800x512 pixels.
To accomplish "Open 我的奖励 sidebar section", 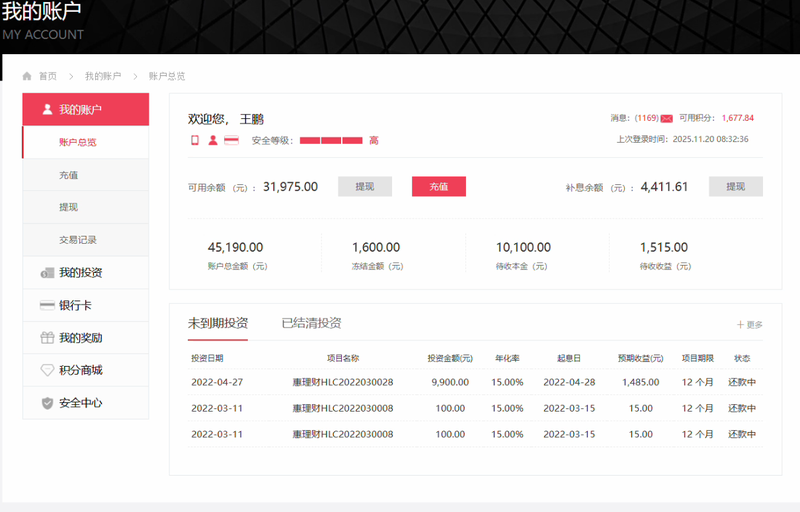I will [86, 338].
